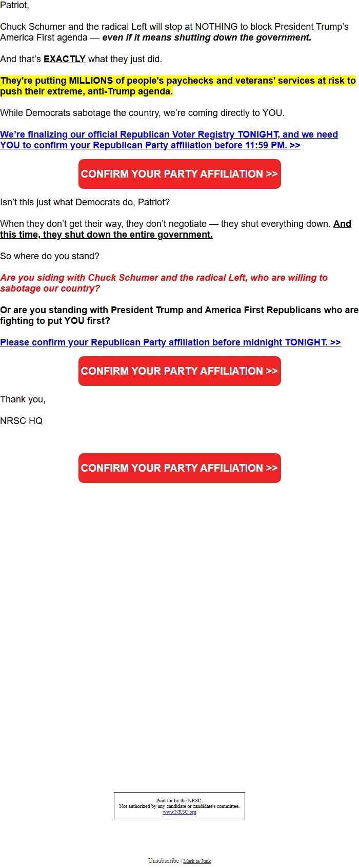Click the first red CONFIRM YOUR PARTY AFFILIATION button
This screenshot has width=359, height=868.
pyautogui.click(x=180, y=174)
